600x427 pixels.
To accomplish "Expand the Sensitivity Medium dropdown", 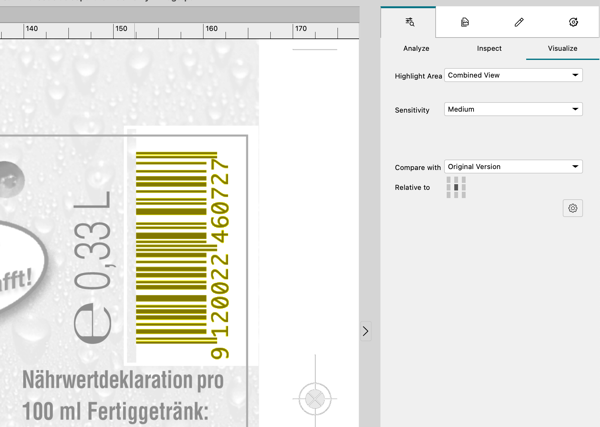I will coord(513,109).
